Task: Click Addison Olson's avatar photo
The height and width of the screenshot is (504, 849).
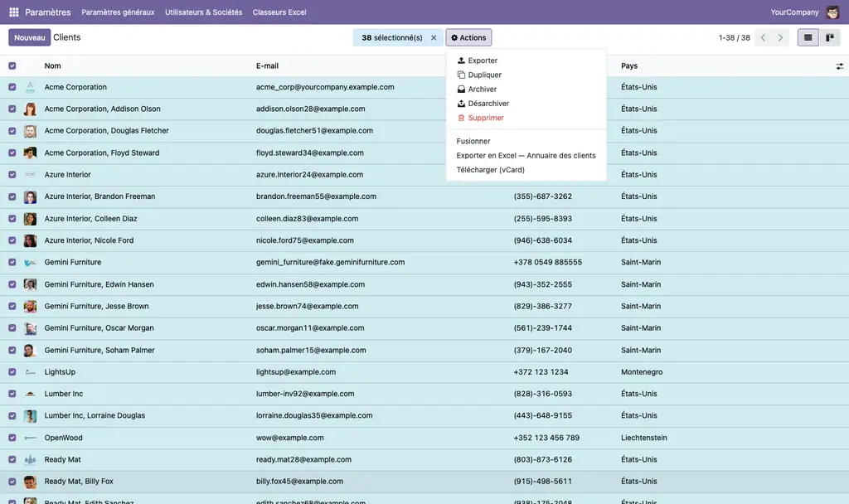Action: (31, 109)
